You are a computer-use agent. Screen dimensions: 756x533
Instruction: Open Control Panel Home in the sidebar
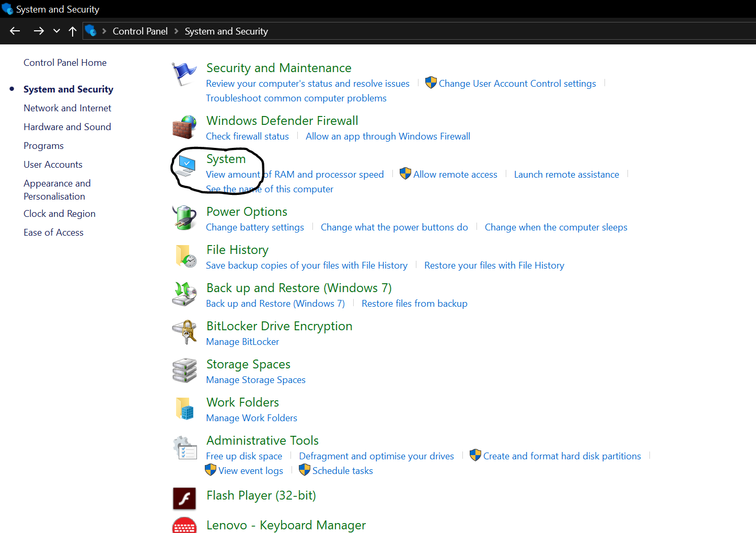click(65, 63)
